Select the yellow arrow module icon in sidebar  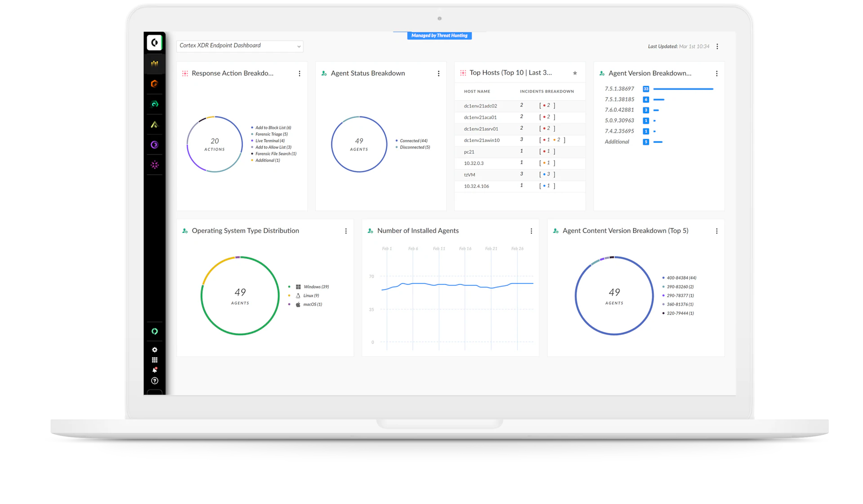tap(155, 124)
